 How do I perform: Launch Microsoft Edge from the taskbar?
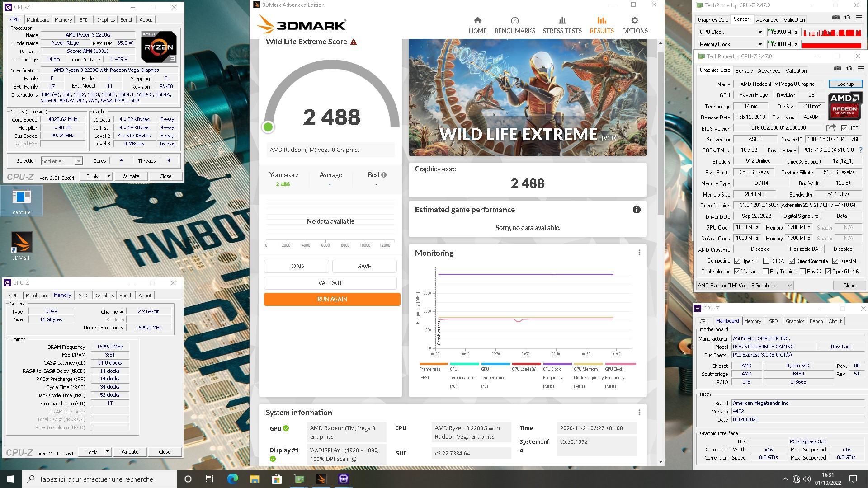click(232, 479)
